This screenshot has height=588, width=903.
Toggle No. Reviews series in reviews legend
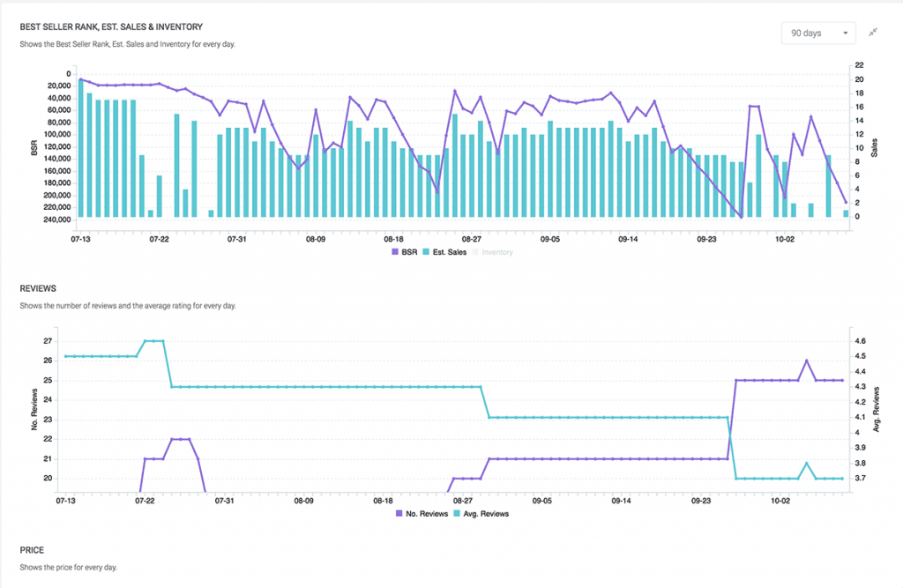click(422, 513)
